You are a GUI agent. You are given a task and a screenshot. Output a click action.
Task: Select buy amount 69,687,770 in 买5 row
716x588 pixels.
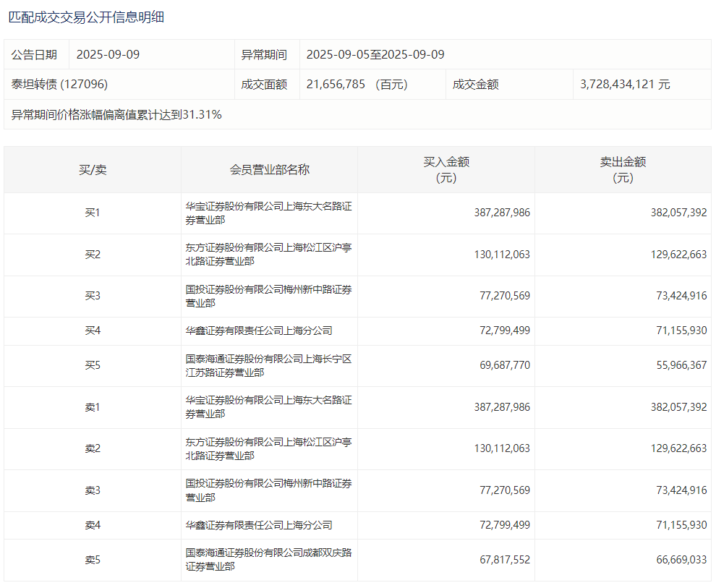[x=504, y=365]
